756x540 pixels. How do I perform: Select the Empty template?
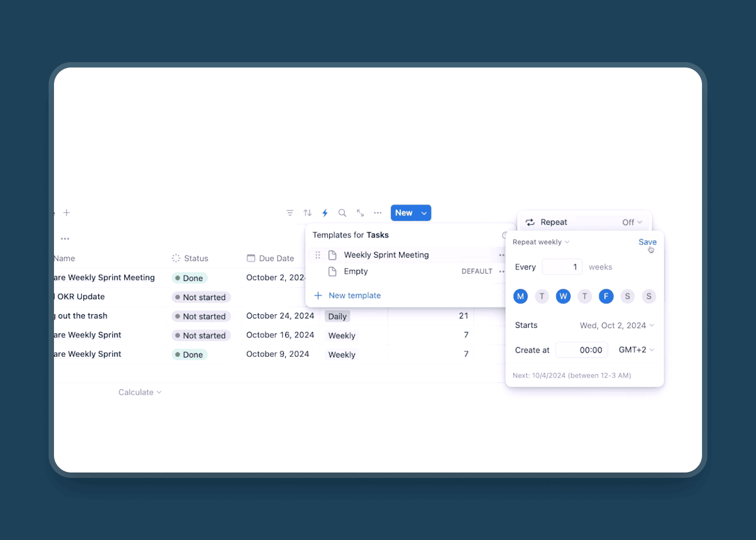(x=356, y=271)
